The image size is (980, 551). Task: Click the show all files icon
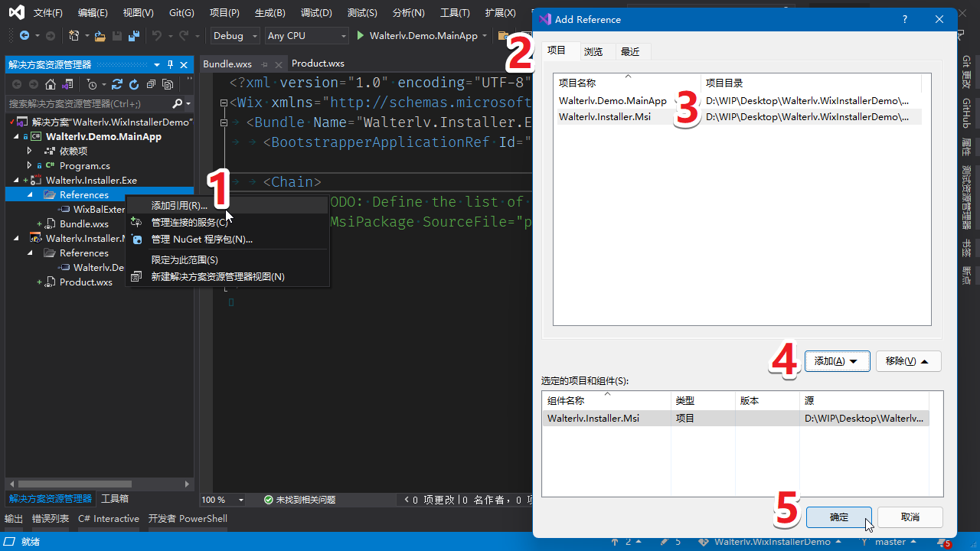168,84
